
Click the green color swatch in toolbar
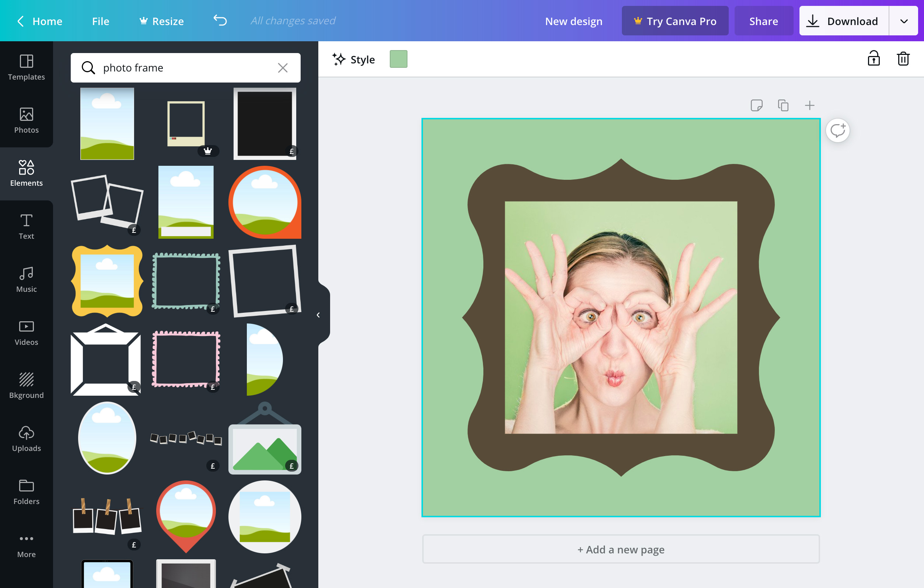[x=399, y=59]
